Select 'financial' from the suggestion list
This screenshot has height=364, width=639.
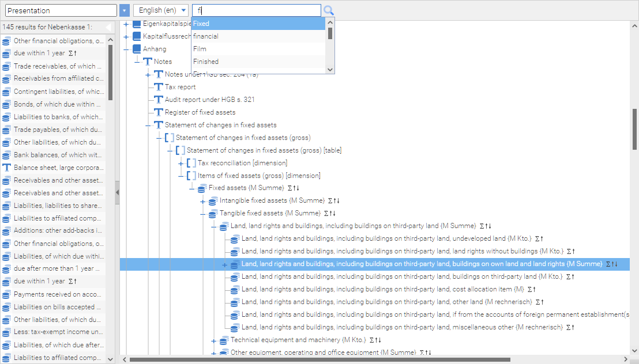point(206,36)
